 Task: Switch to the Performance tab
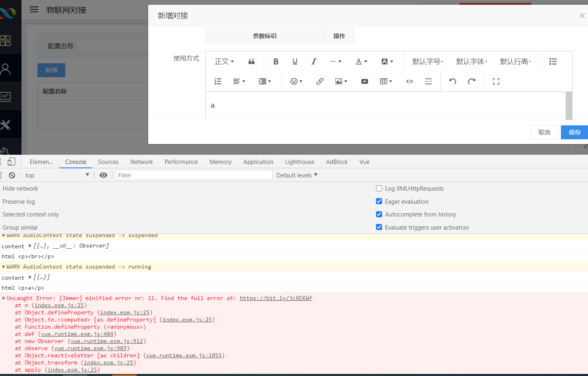click(181, 162)
